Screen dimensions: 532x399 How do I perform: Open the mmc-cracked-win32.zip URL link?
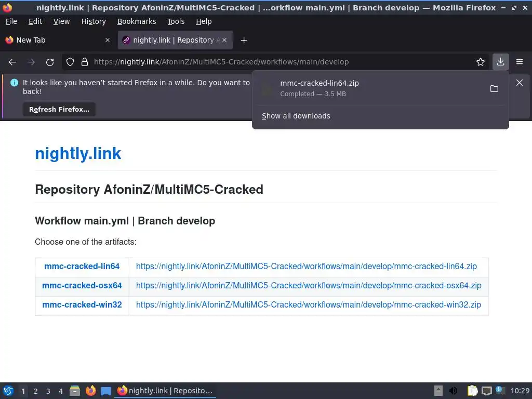point(309,304)
